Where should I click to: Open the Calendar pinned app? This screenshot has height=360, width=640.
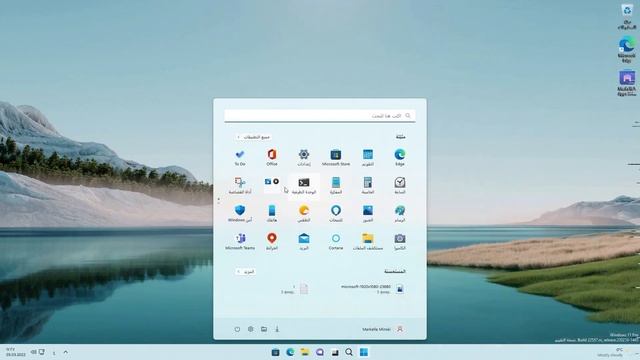[x=368, y=157]
